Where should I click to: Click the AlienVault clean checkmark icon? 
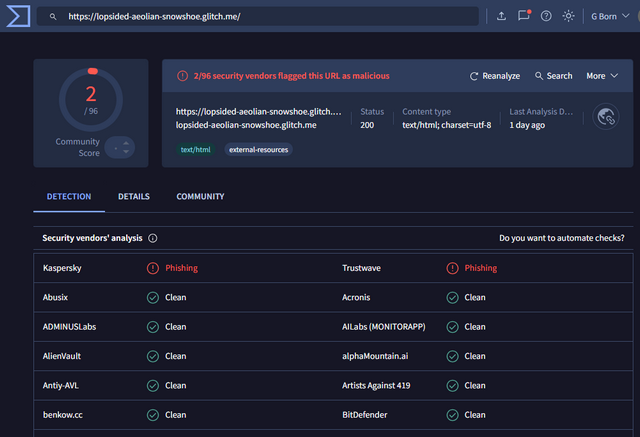pyautogui.click(x=153, y=356)
